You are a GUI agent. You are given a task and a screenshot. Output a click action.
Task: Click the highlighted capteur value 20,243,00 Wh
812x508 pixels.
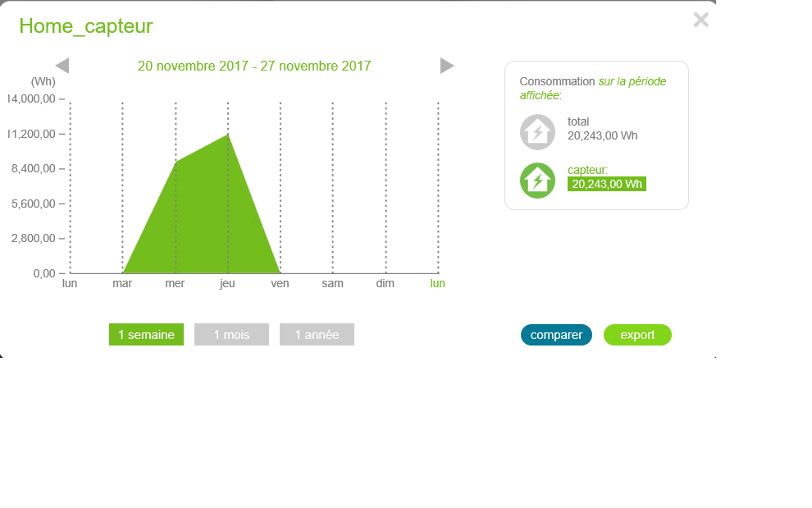coord(607,184)
